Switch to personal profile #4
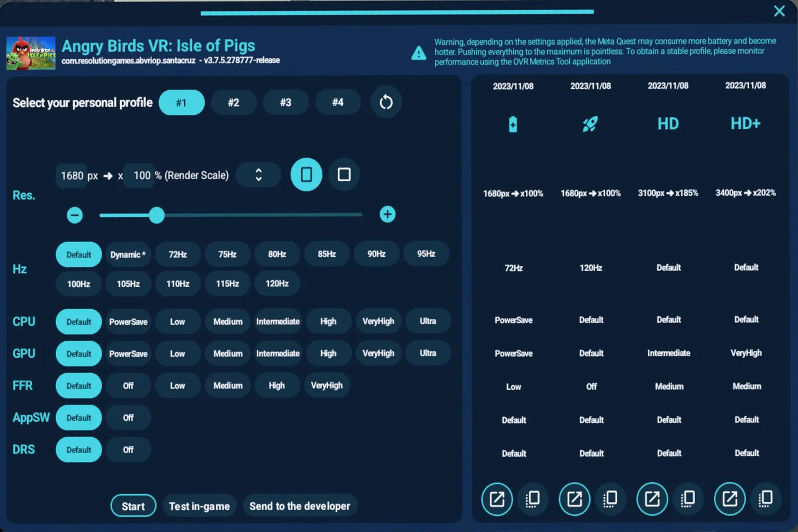 [338, 102]
